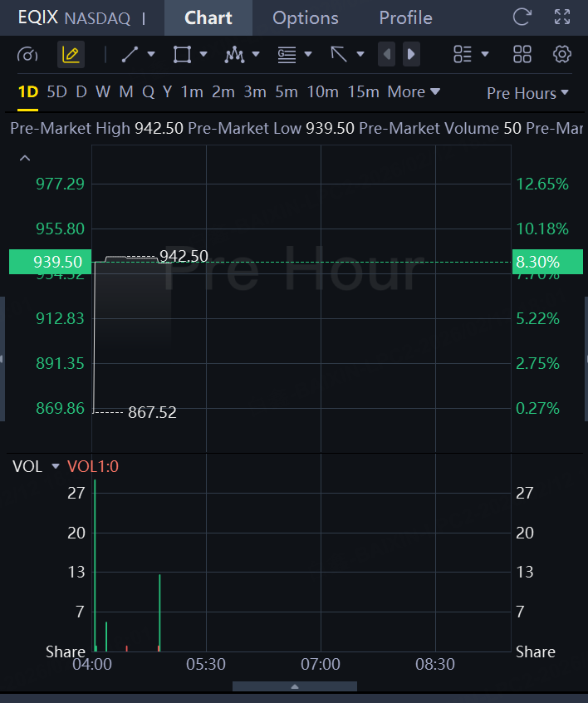Choose the 10m interval
This screenshot has width=588, height=703.
[x=323, y=92]
